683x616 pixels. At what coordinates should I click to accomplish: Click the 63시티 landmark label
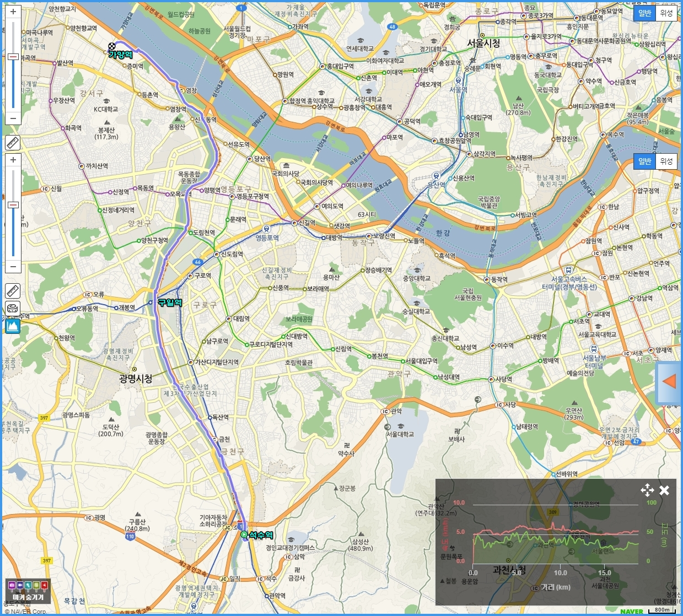[x=367, y=214]
